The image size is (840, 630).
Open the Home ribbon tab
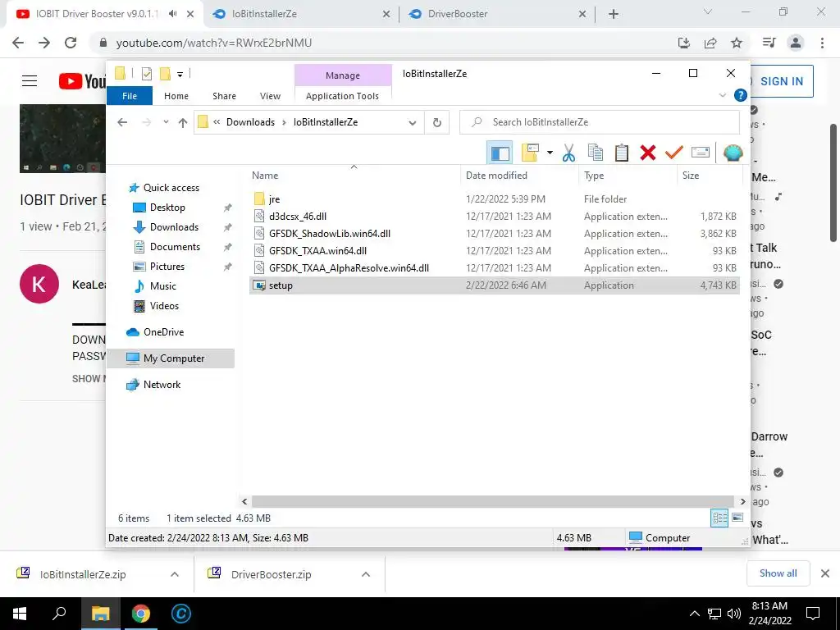176,96
